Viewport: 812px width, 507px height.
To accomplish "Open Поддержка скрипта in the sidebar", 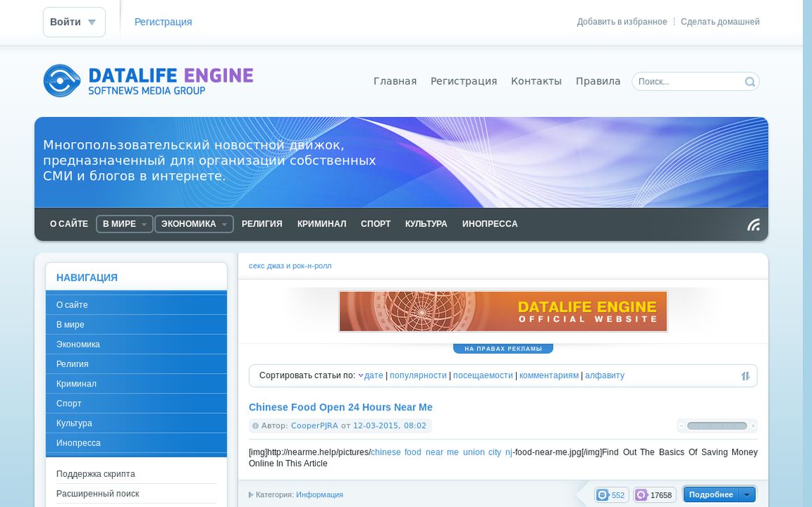I will point(96,474).
